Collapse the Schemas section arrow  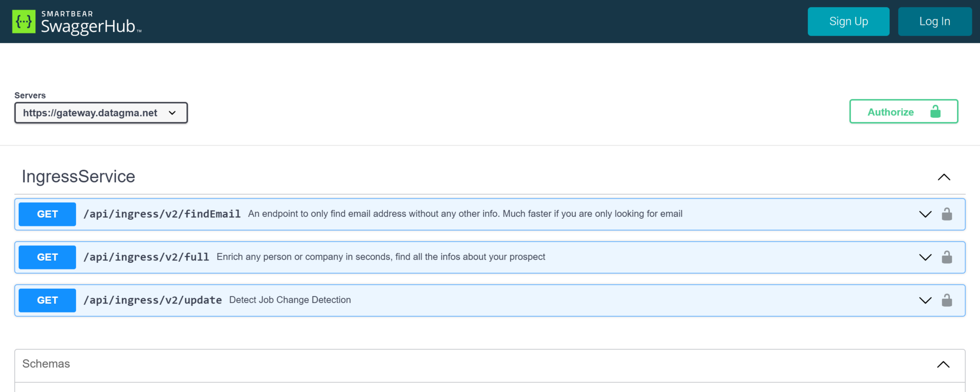(943, 364)
